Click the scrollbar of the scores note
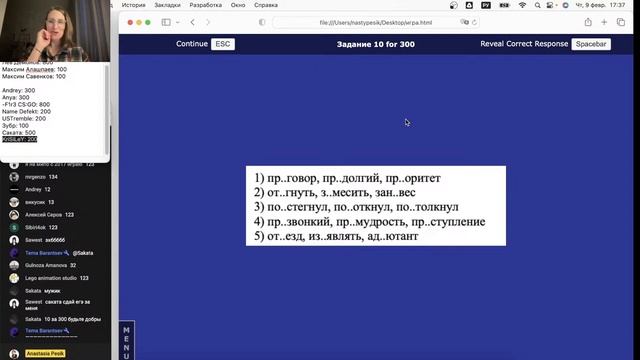This screenshot has height=360, width=640. coord(107,110)
